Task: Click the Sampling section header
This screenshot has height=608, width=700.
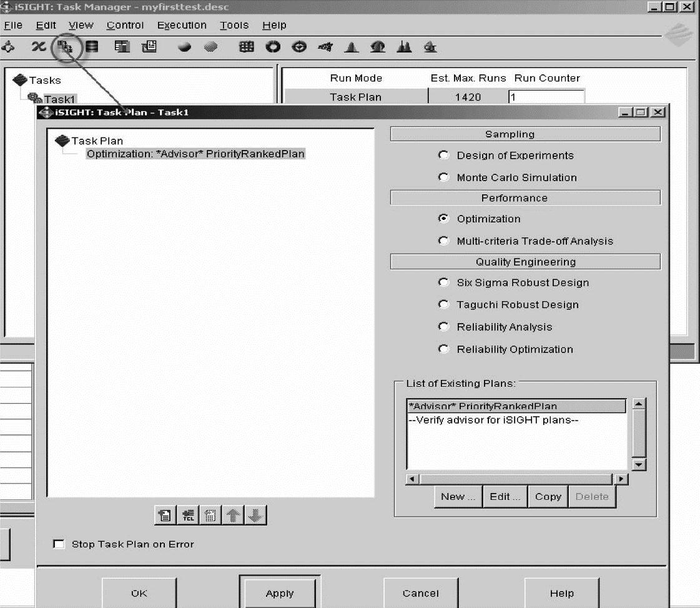Action: click(525, 134)
